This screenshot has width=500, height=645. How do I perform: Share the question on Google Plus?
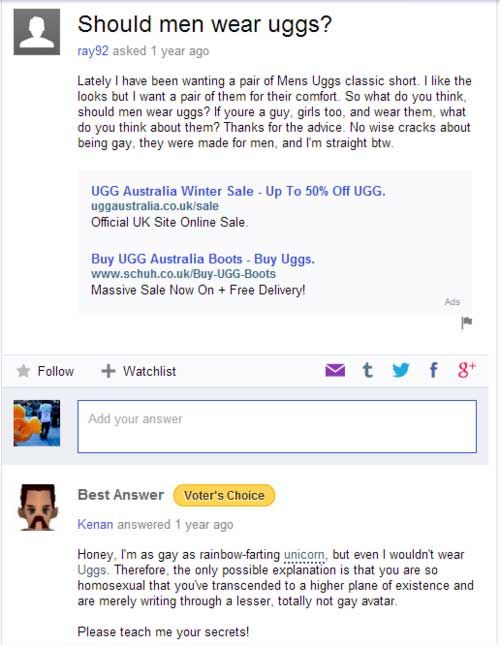467,370
